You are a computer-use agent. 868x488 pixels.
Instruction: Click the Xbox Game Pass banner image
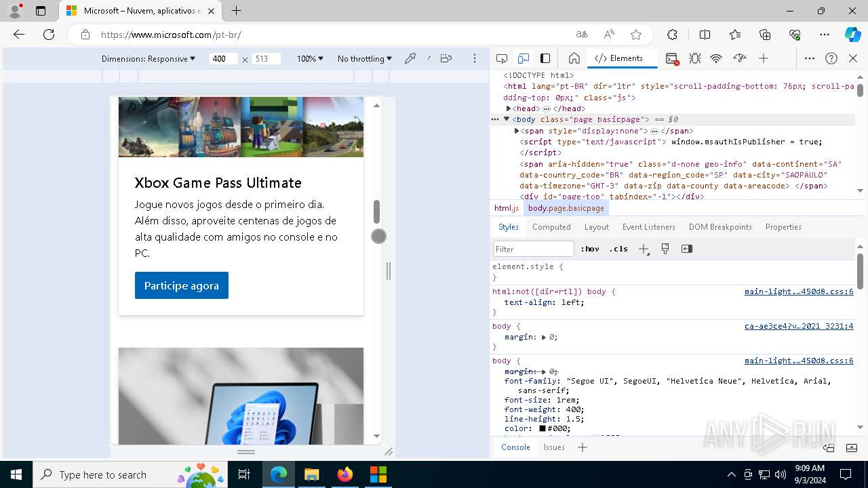[x=241, y=127]
